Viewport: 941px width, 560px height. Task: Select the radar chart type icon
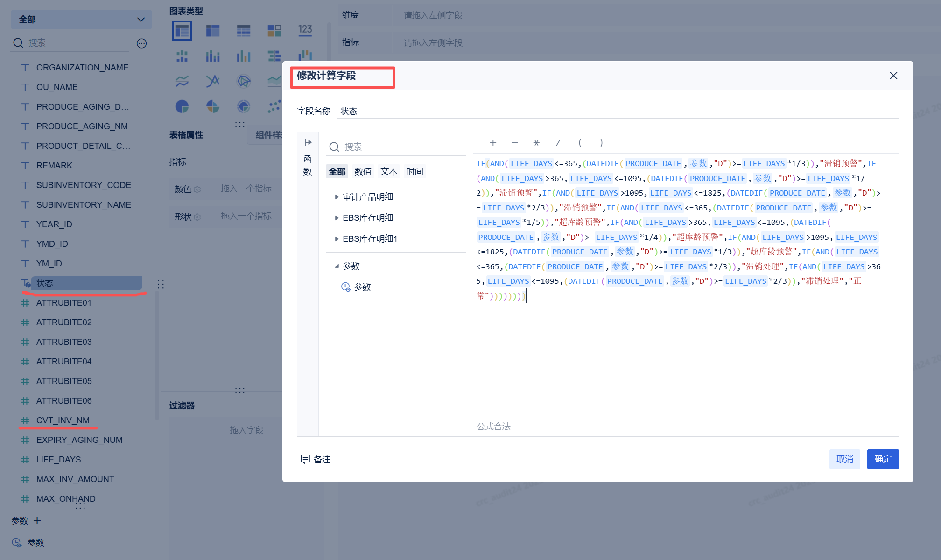click(244, 81)
